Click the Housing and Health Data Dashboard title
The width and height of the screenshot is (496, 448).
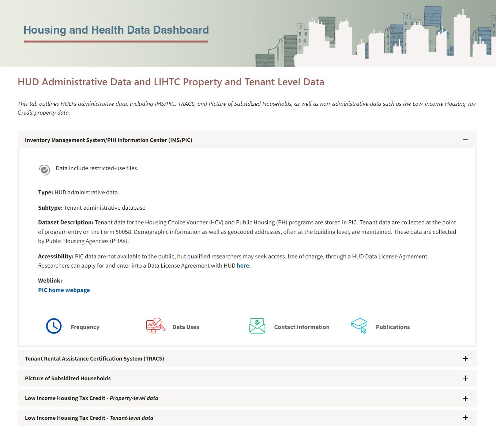pos(116,30)
